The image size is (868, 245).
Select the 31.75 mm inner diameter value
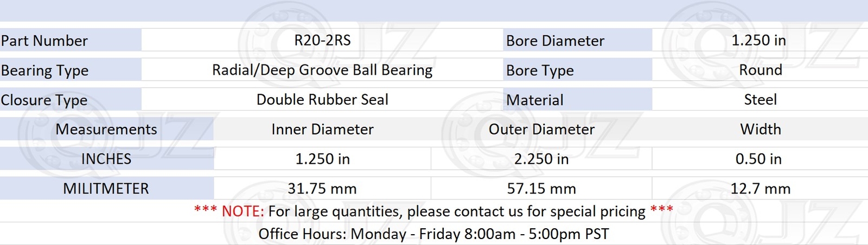pyautogui.click(x=322, y=189)
